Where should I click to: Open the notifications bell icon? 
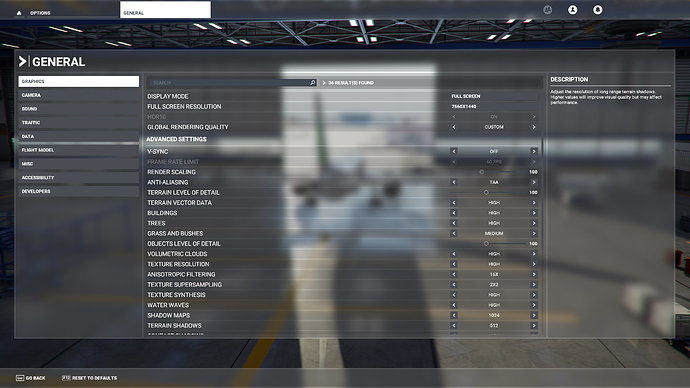click(x=598, y=9)
